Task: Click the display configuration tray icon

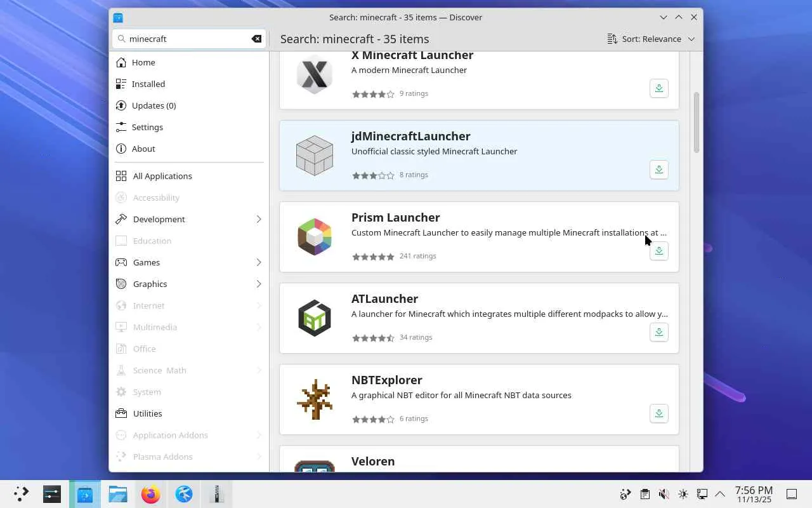Action: [x=702, y=494]
